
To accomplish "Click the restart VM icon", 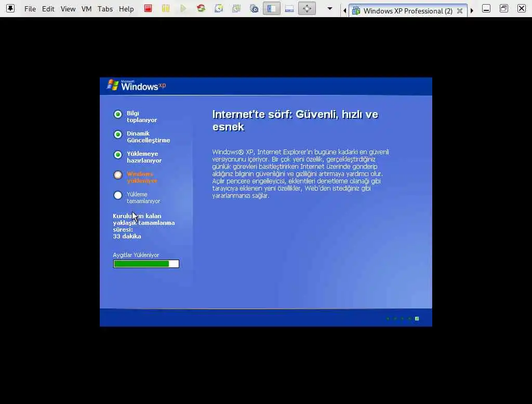I will coord(201,8).
